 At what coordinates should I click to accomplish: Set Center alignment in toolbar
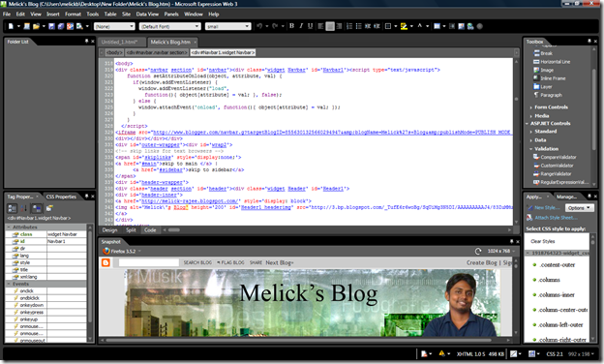point(330,26)
